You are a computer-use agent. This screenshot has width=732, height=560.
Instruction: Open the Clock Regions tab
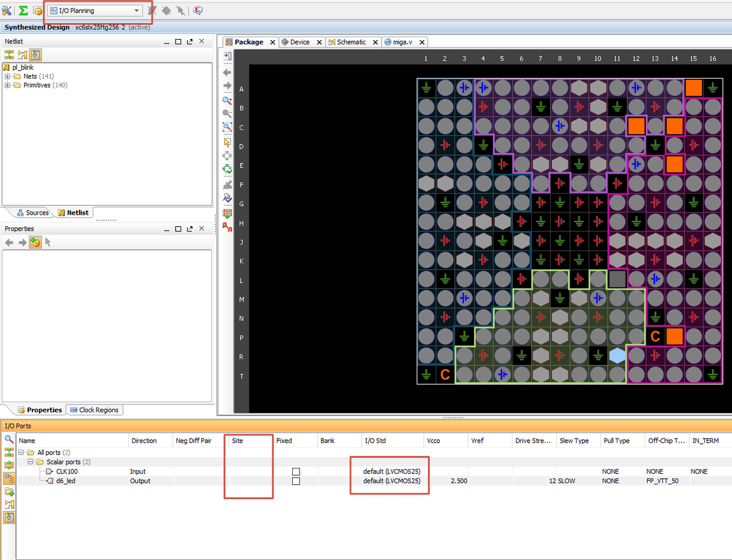pyautogui.click(x=95, y=410)
